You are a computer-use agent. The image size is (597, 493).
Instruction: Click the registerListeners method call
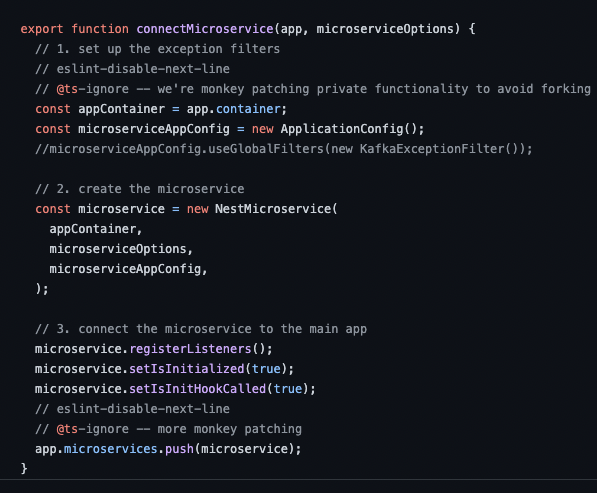pyautogui.click(x=190, y=349)
